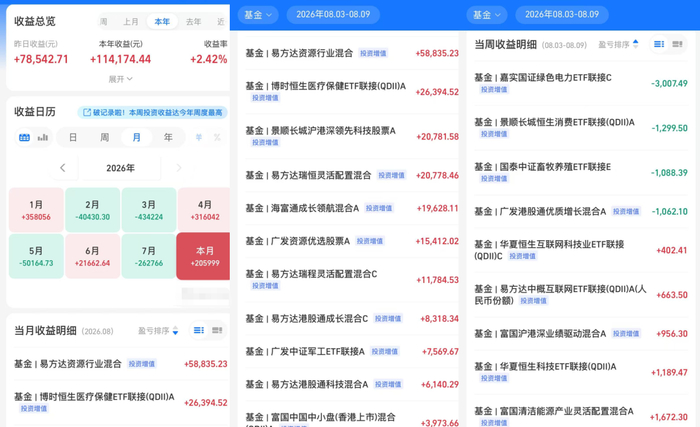
Task: Switch 收益日历 to 日 view
Action: [x=73, y=138]
